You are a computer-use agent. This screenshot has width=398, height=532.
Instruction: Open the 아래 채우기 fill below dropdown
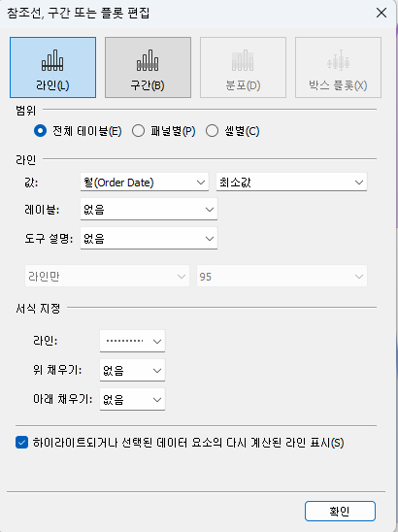(x=132, y=399)
